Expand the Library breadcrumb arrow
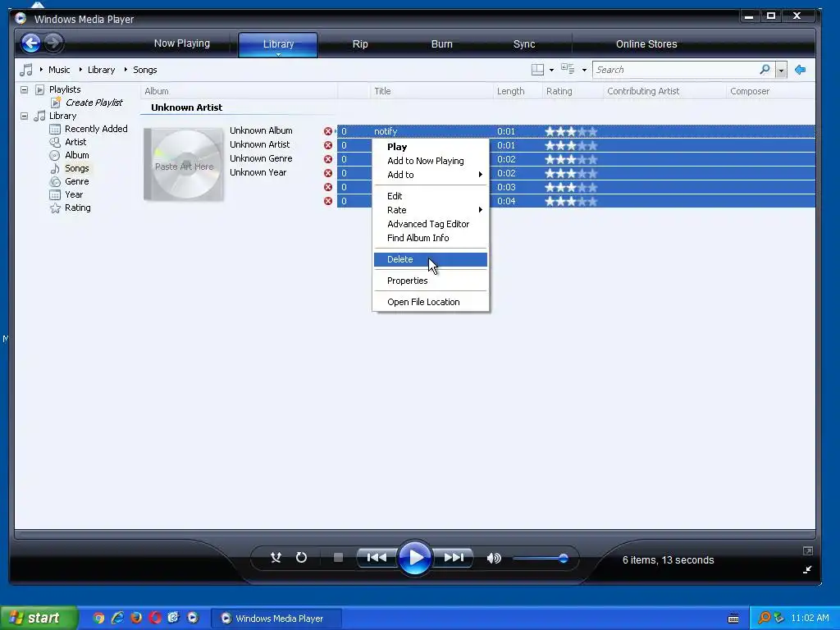840x630 pixels. click(x=80, y=70)
